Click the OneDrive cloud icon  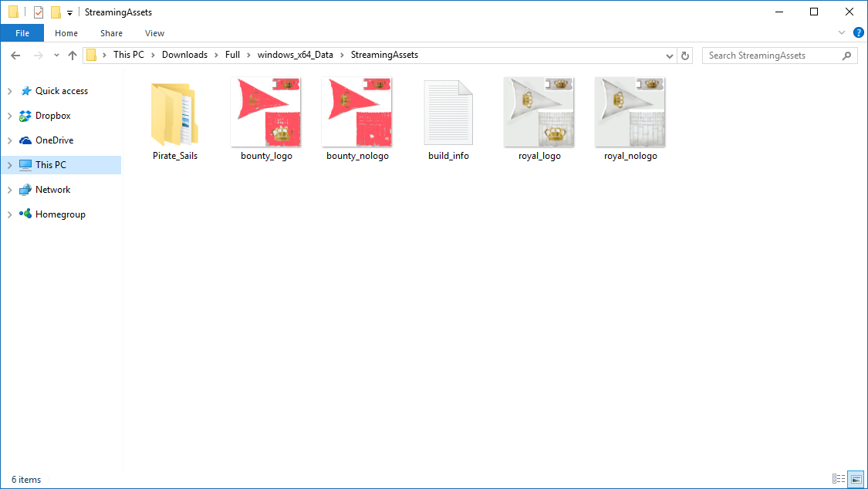(x=25, y=140)
